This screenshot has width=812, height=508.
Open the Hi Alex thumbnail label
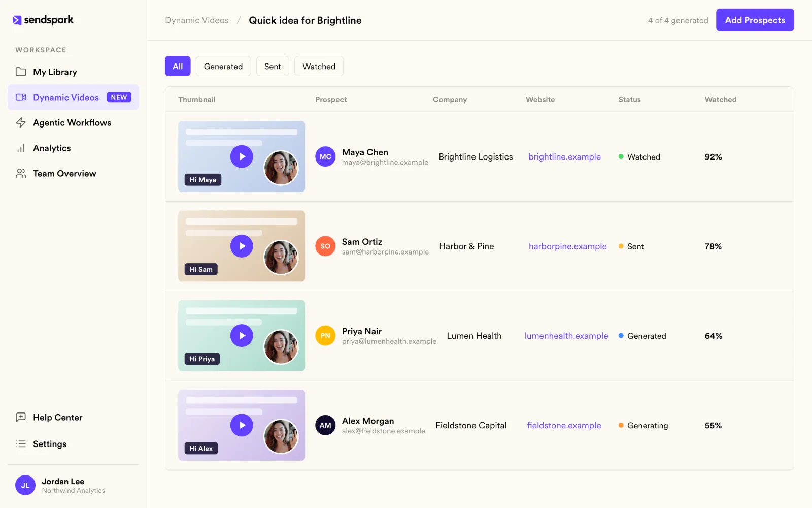(x=201, y=449)
